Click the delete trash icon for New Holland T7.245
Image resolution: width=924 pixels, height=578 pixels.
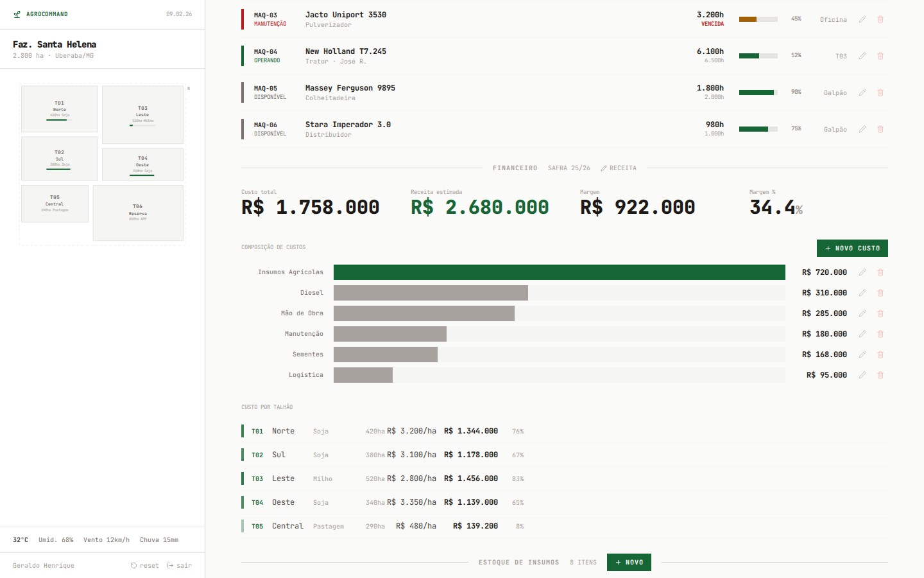coord(880,56)
